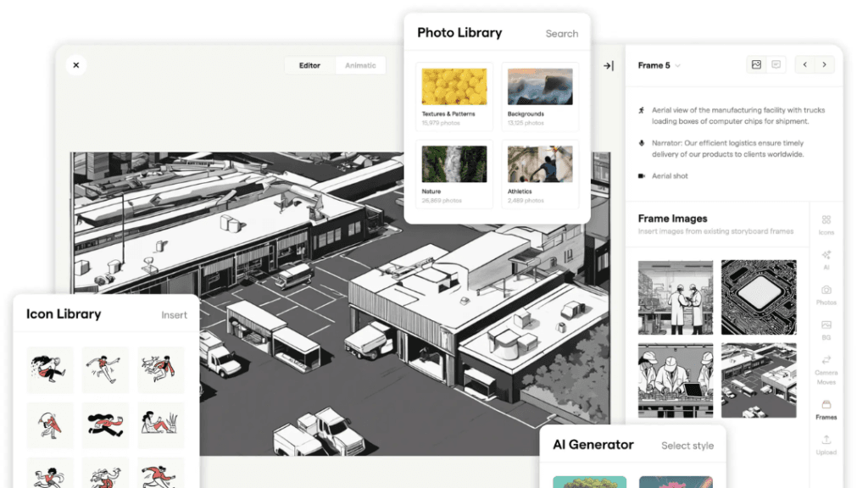Open Athletics photo category
The height and width of the screenshot is (488, 868).
coord(540,175)
